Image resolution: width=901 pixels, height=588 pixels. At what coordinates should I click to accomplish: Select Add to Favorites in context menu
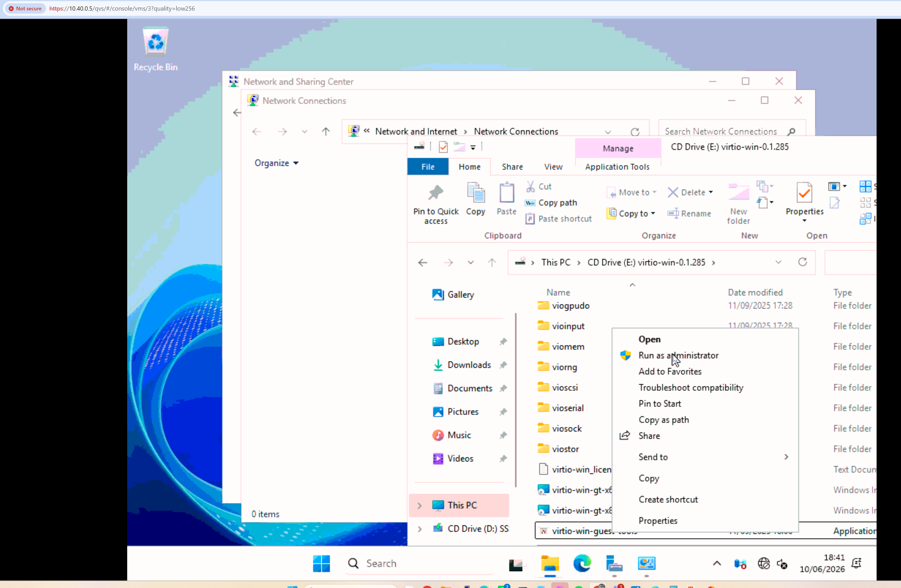(x=705, y=372)
